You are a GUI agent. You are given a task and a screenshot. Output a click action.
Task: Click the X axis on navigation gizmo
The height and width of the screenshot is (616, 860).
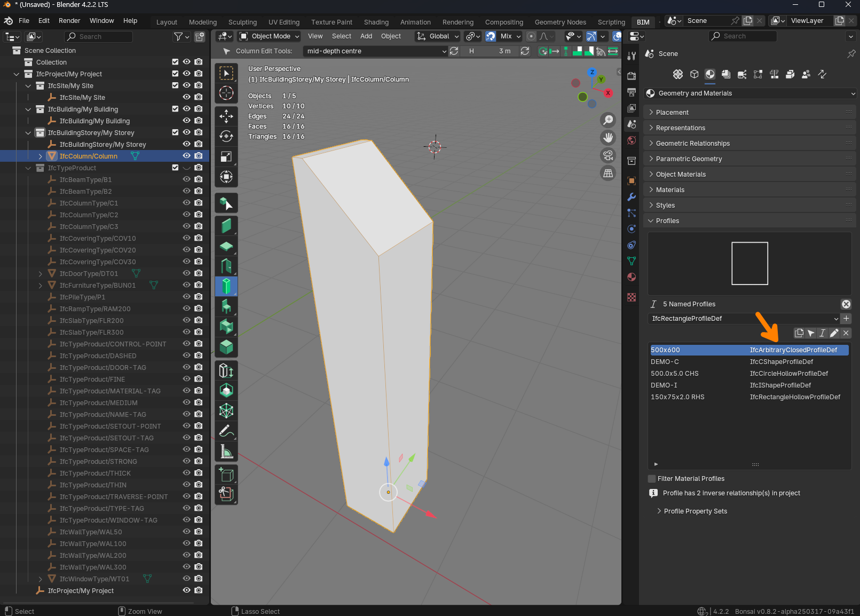pyautogui.click(x=608, y=93)
